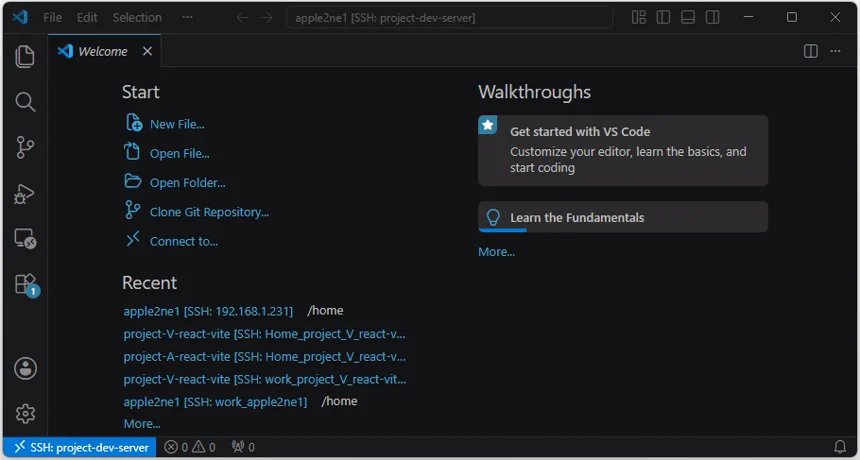Open the Remote Explorer view

click(x=25, y=239)
